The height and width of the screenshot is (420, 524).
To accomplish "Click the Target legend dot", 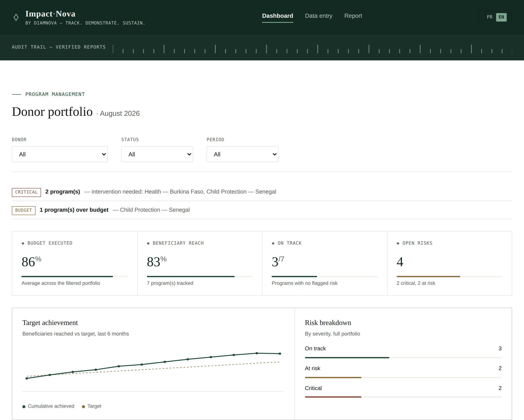I will (x=83, y=407).
